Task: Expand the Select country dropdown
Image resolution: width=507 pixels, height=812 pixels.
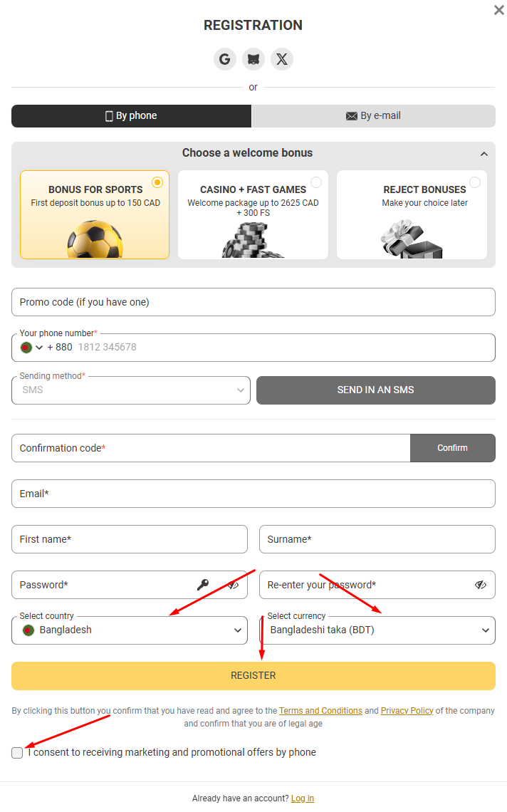Action: click(130, 630)
